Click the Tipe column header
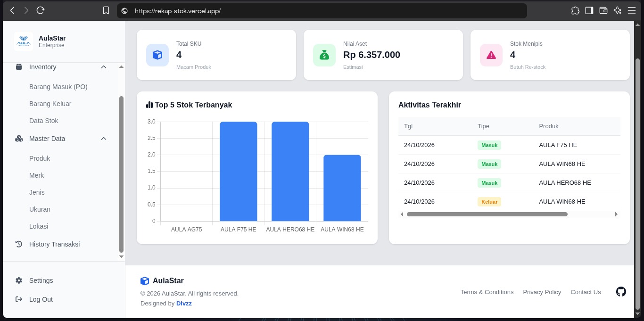Image resolution: width=644 pixels, height=321 pixels. 483,126
